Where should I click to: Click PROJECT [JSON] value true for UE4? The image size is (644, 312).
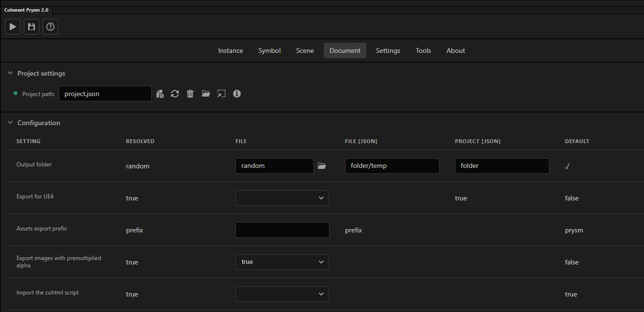pos(461,198)
